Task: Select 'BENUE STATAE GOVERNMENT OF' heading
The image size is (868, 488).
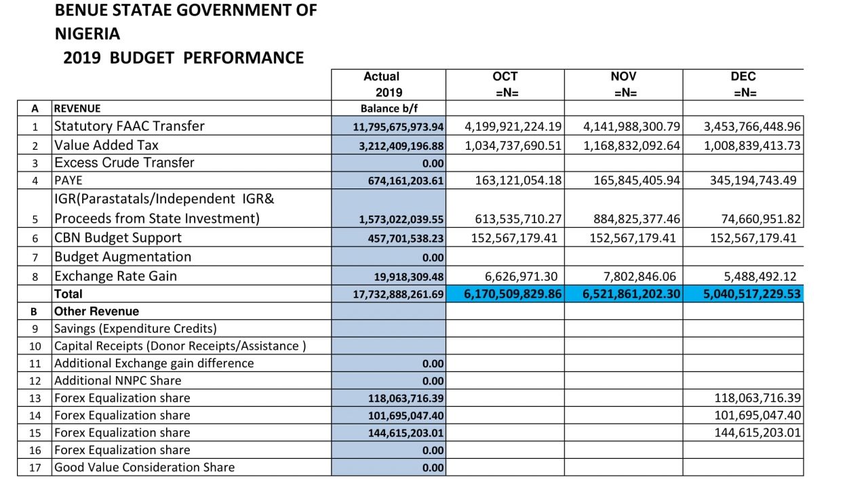Action: pyautogui.click(x=185, y=11)
